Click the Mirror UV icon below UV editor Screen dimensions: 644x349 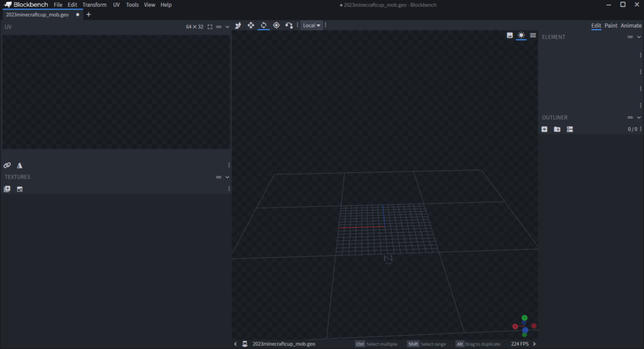tap(19, 165)
